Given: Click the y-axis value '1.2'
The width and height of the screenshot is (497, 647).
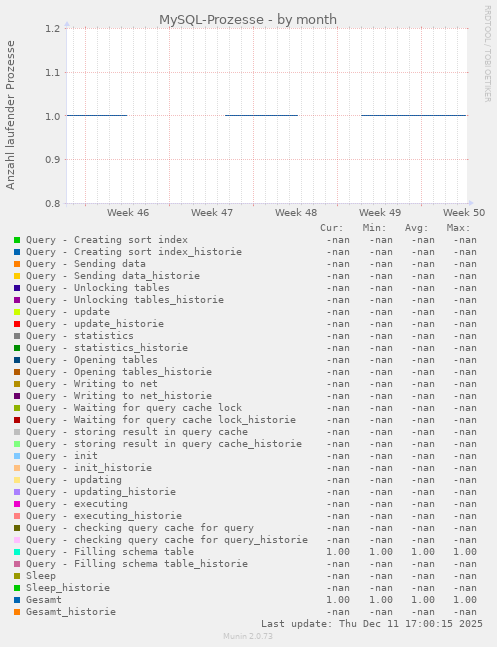Looking at the screenshot, I should 53,28.
